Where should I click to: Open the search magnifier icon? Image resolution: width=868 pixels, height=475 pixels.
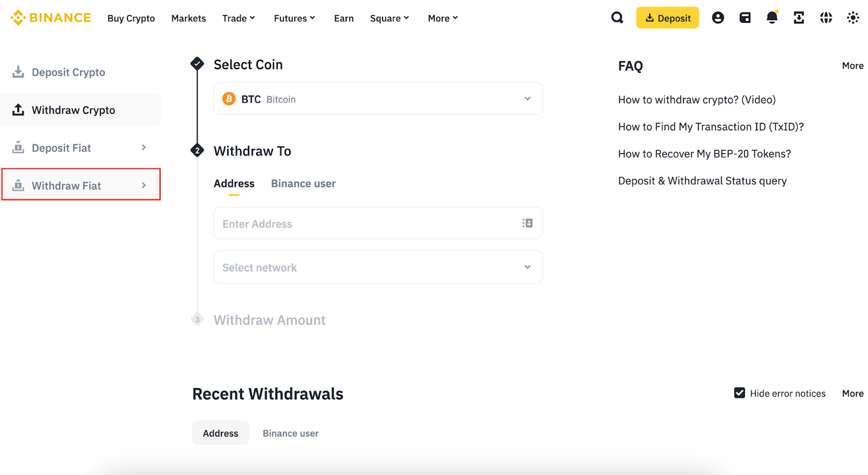tap(617, 18)
